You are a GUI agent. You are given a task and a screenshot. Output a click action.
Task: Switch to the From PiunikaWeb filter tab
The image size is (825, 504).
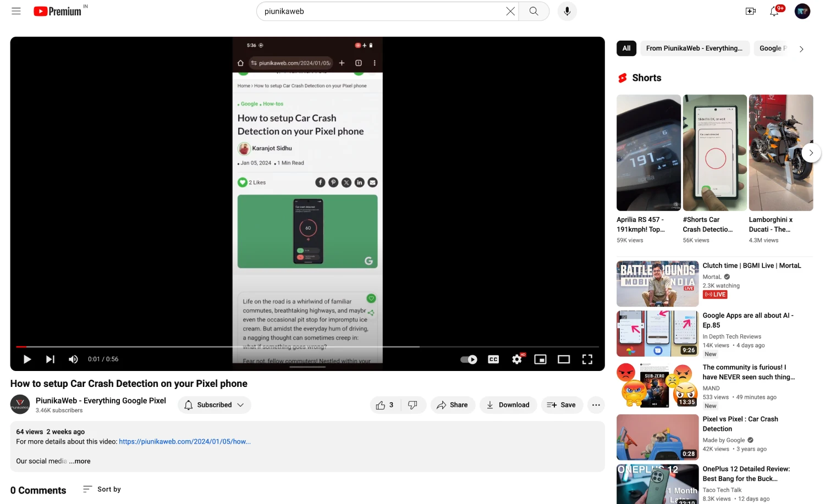click(695, 48)
